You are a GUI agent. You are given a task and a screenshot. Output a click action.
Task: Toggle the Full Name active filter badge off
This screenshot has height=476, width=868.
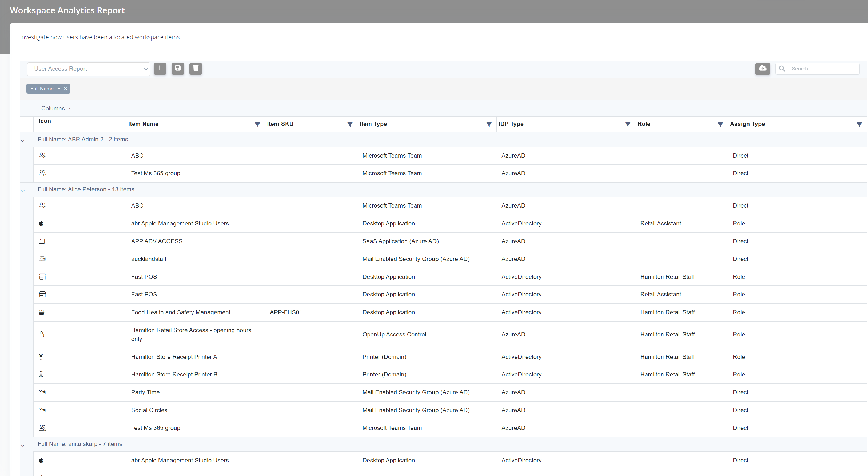[x=66, y=89]
